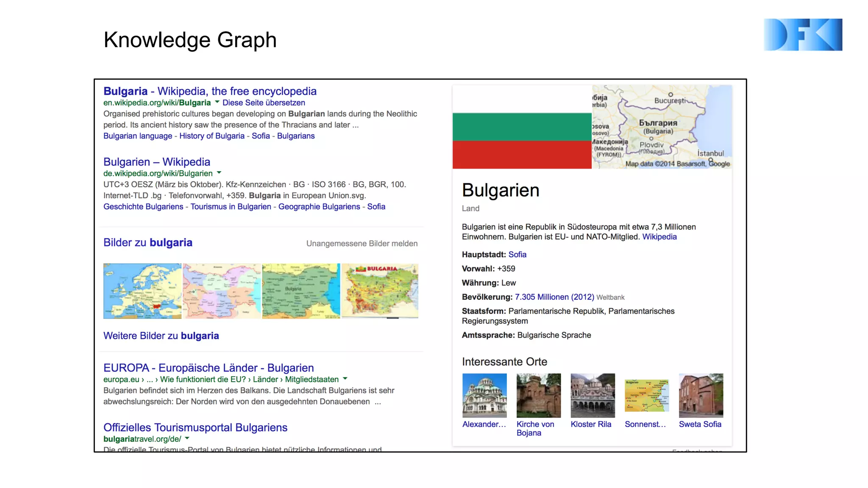The width and height of the screenshot is (868, 488).
Task: Open the Bulgaria - Wikedia, the free encyclopedia result
Action: [210, 91]
